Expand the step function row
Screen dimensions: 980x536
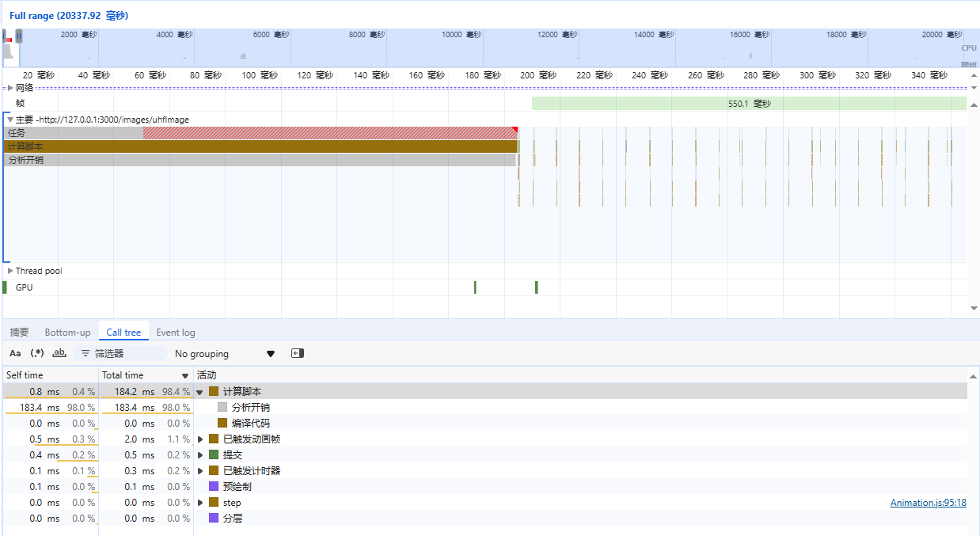pyautogui.click(x=200, y=503)
